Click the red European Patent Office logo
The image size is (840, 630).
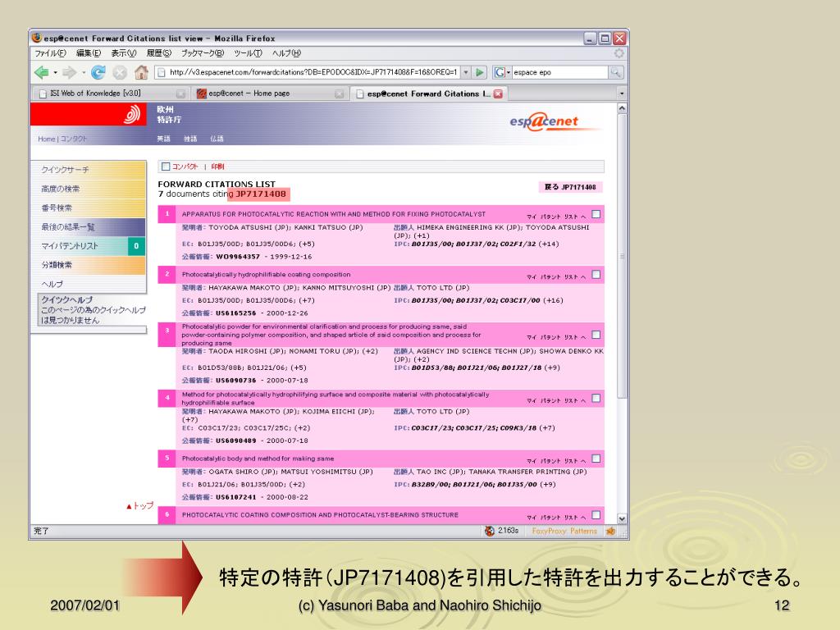coord(88,114)
